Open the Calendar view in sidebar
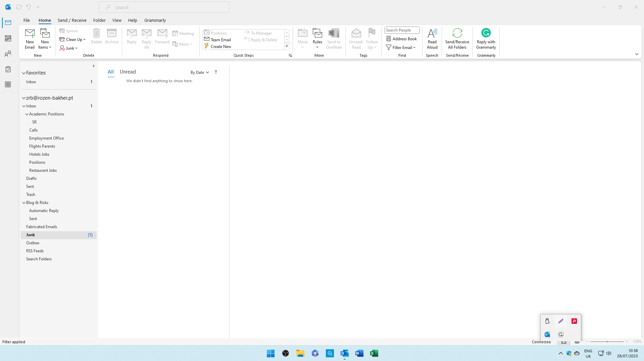 (x=7, y=38)
